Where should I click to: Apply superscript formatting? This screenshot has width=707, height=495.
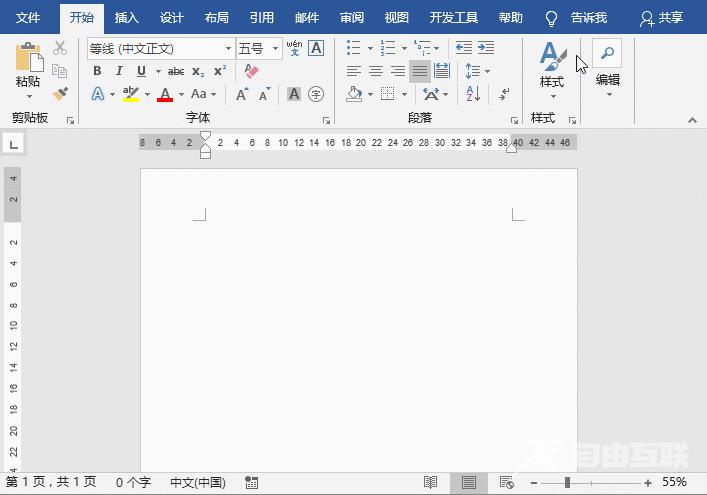220,71
